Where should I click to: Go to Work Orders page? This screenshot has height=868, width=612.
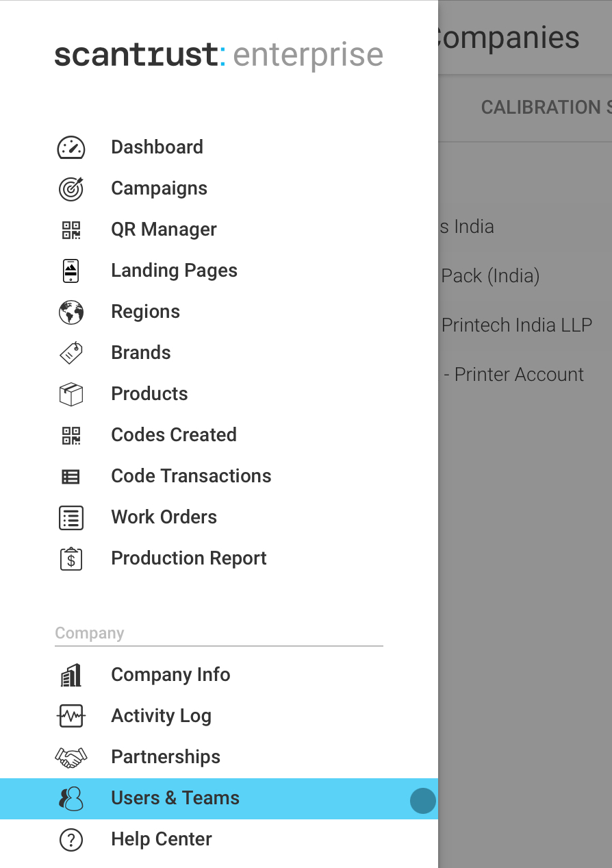pyautogui.click(x=164, y=517)
